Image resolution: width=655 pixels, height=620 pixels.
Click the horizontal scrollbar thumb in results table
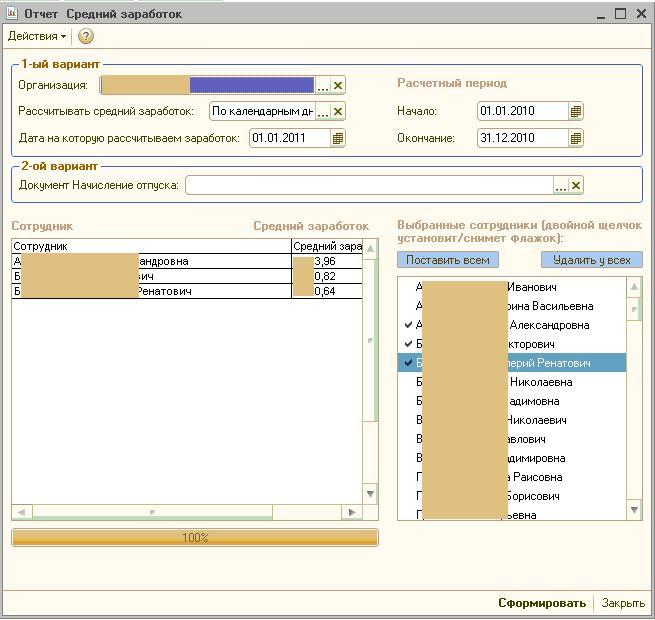[x=152, y=512]
